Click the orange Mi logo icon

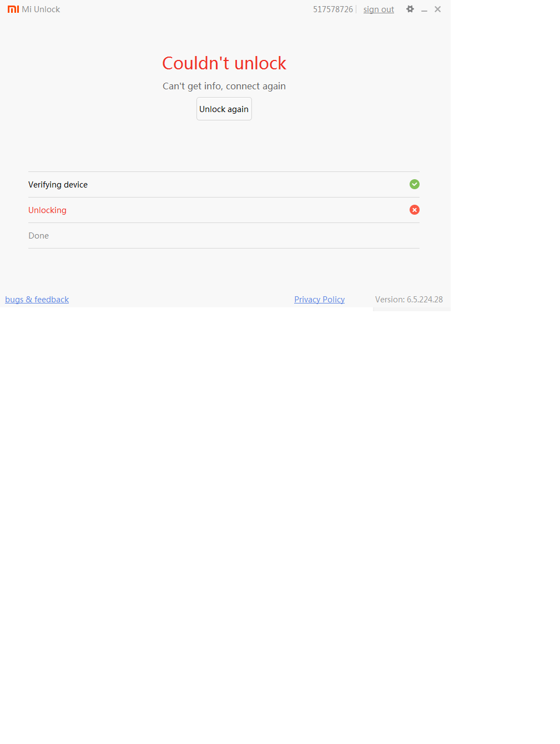pyautogui.click(x=13, y=9)
